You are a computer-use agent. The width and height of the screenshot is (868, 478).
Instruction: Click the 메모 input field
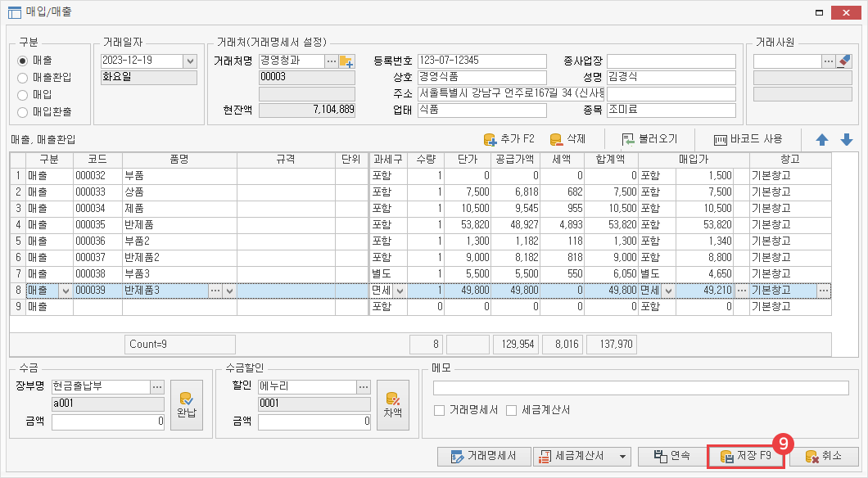[x=640, y=388]
